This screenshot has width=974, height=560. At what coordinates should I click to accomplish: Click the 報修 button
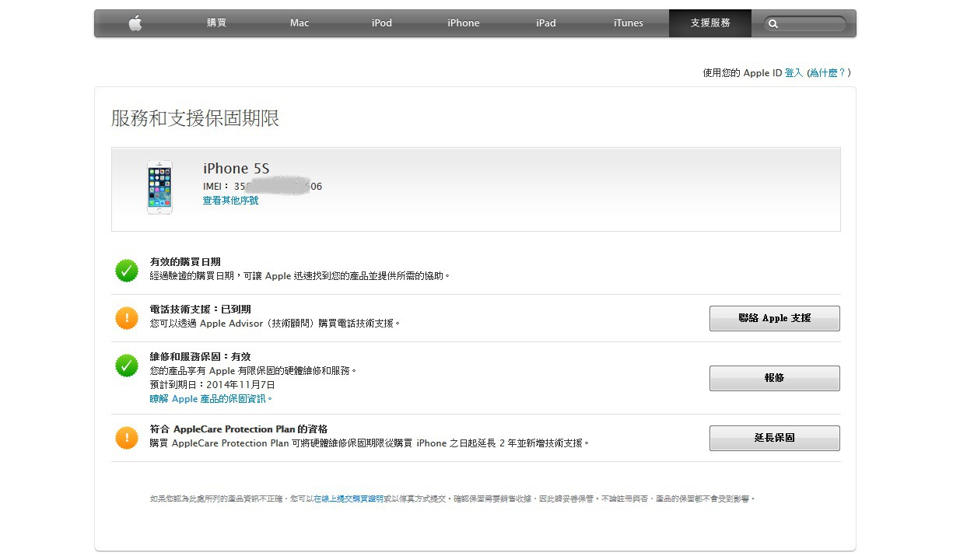click(x=775, y=378)
